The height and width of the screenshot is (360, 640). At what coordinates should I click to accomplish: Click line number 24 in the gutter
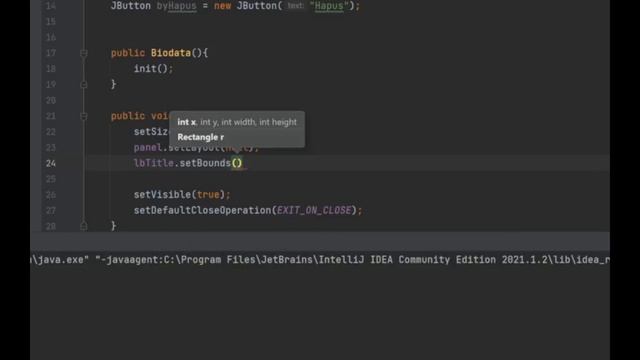(x=51, y=163)
